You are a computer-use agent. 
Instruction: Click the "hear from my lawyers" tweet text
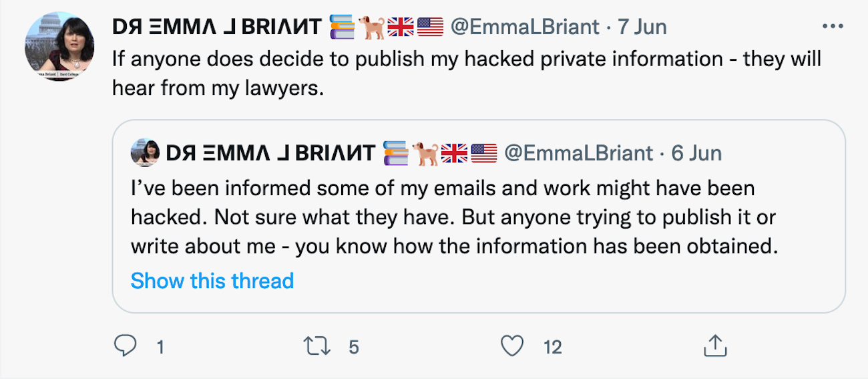(217, 88)
